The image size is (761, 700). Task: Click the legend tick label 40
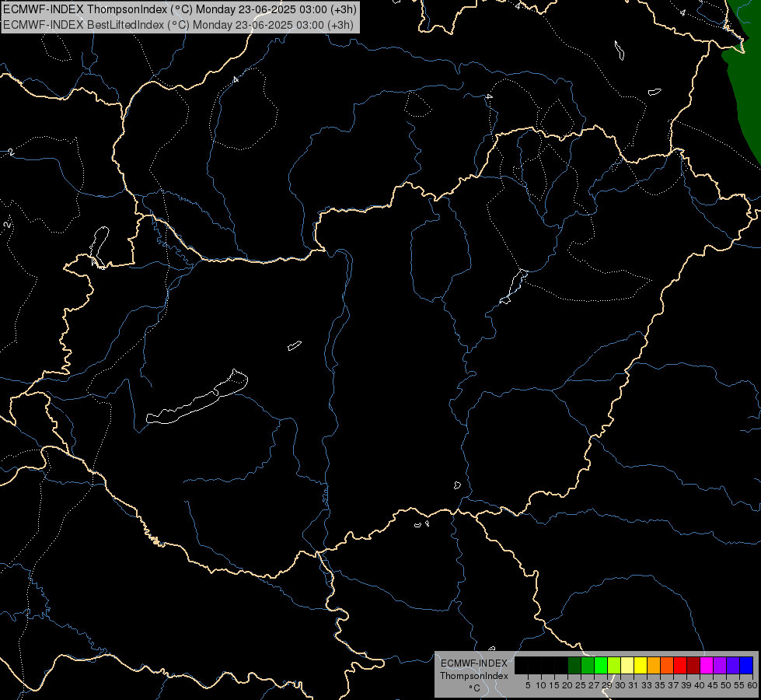[x=700, y=685]
